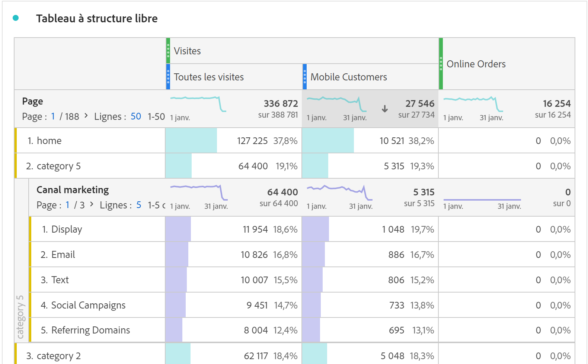588x364 pixels.
Task: Go to next page of Page dimension
Action: pos(86,116)
